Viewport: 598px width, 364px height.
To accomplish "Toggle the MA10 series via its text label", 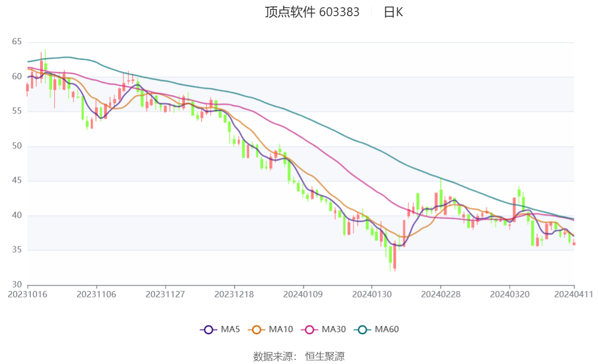I will 281,329.
